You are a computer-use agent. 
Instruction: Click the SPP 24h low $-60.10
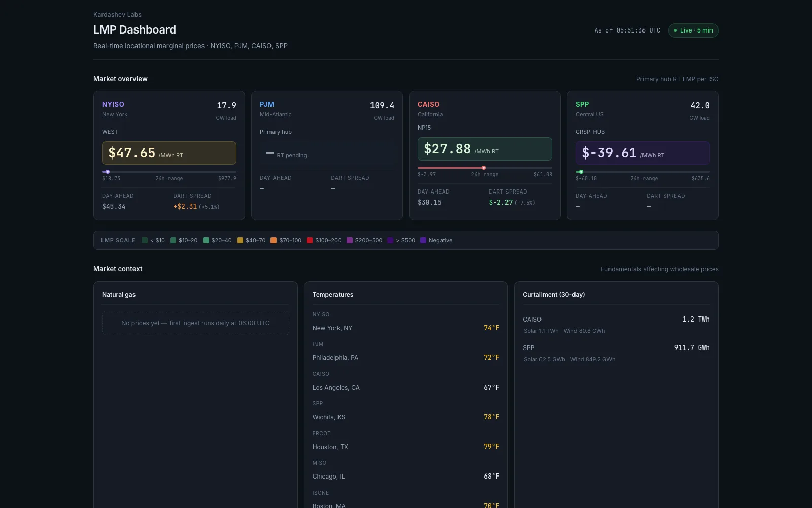coord(586,179)
